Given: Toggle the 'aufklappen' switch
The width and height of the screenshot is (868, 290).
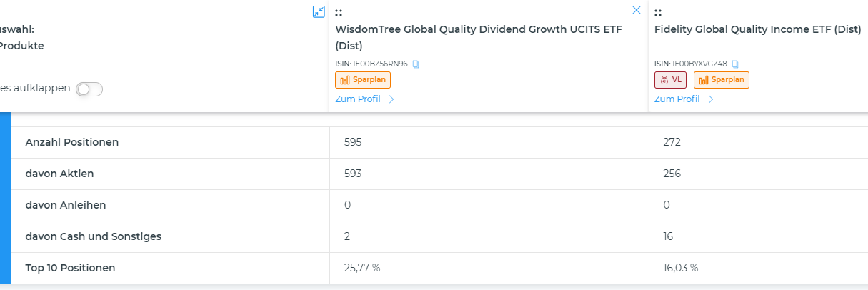Looking at the screenshot, I should [89, 89].
